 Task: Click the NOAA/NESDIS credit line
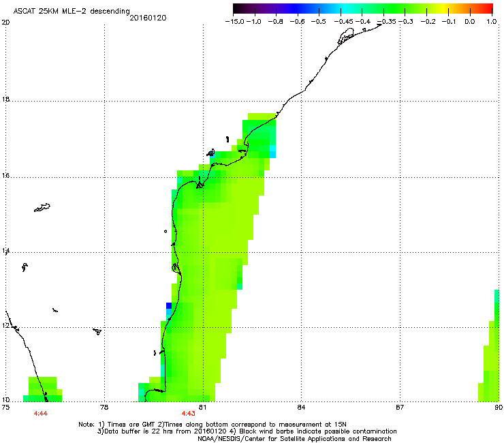294,439
